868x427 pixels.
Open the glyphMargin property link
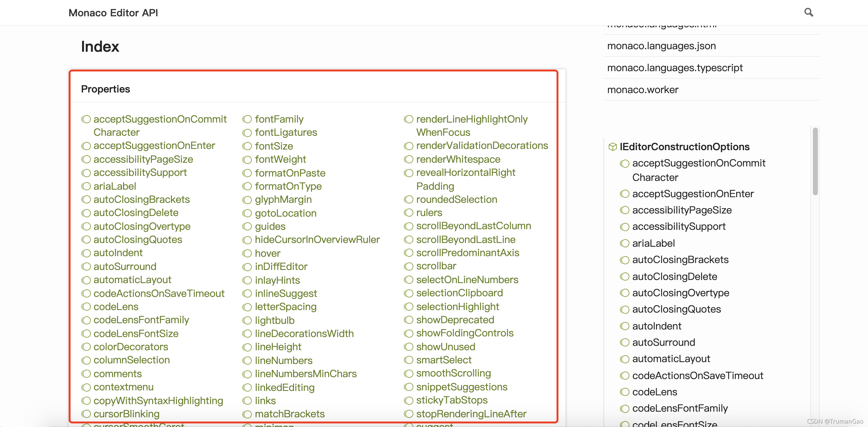tap(283, 199)
